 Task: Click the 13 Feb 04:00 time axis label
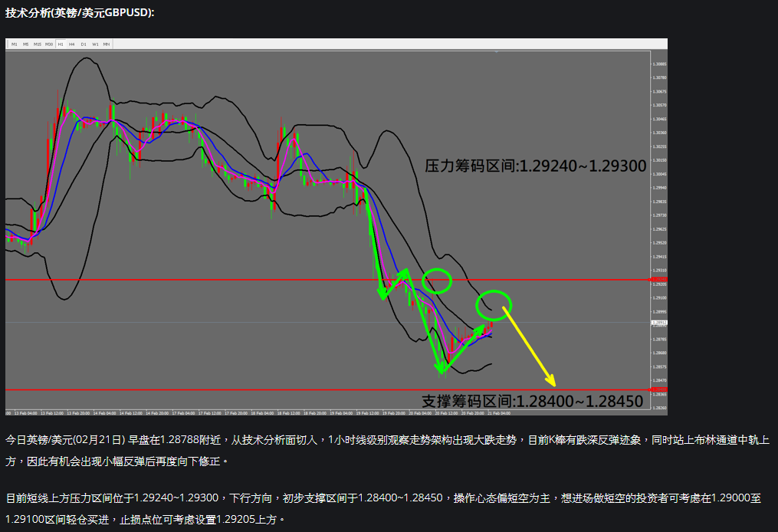click(26, 413)
